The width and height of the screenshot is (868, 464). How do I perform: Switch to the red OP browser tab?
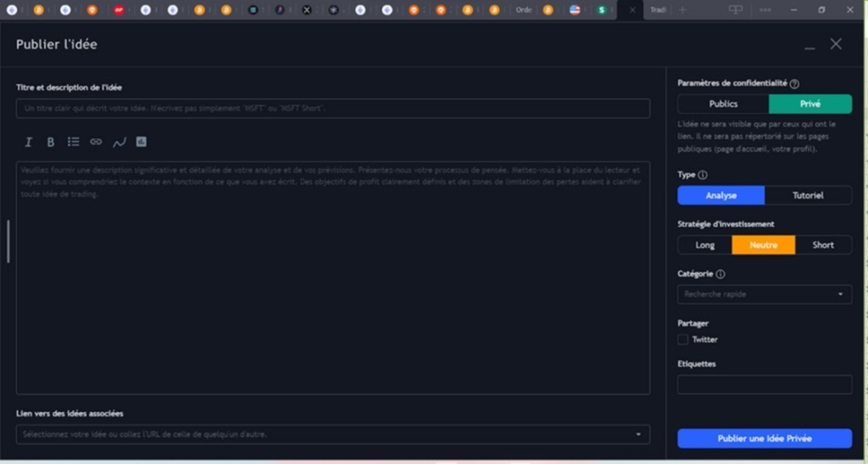(119, 10)
